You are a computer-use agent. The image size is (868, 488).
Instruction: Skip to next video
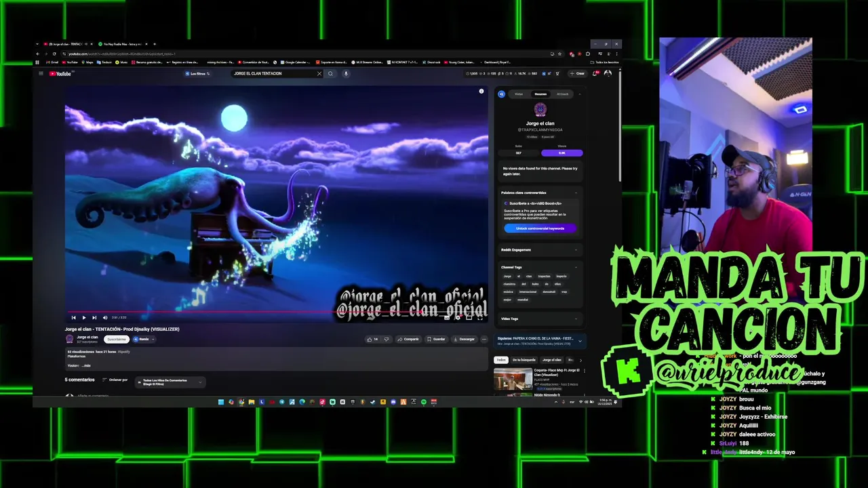click(94, 317)
